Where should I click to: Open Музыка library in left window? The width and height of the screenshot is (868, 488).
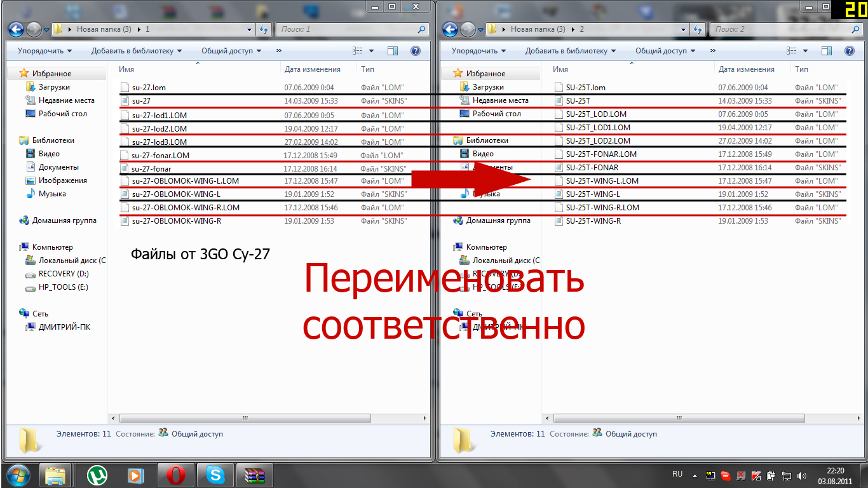click(x=52, y=194)
